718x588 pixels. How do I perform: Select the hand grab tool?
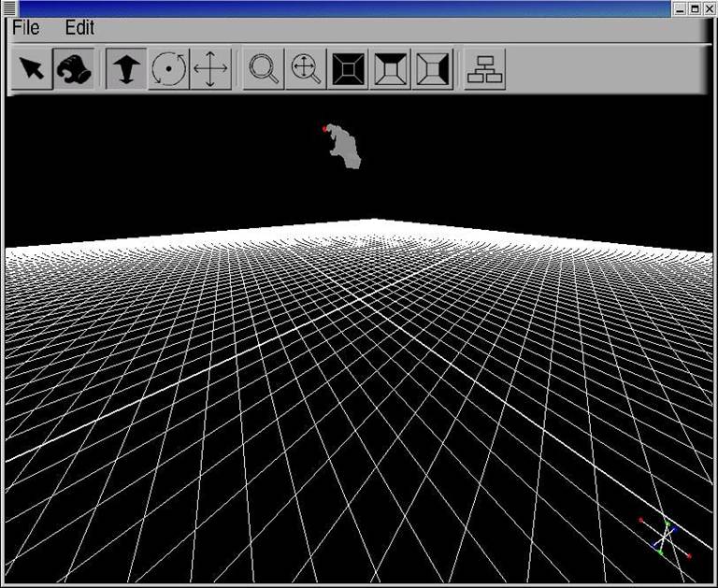point(74,68)
